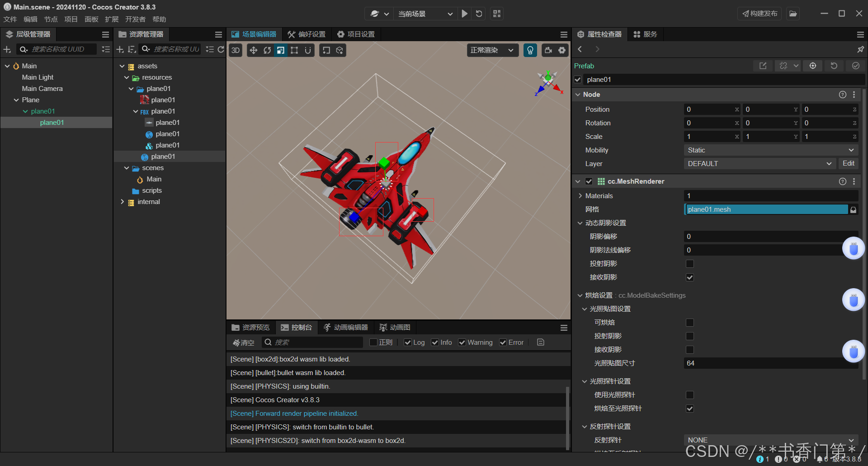The image size is (868, 466).
Task: Enable 投射阴影 under dynamic shadow settings
Action: tap(690, 264)
